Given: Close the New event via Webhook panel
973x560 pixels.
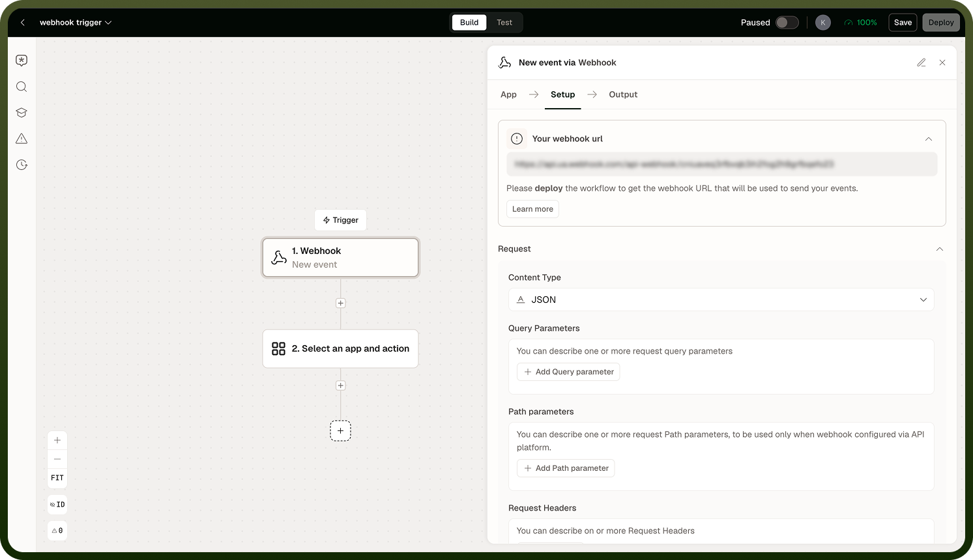Looking at the screenshot, I should pyautogui.click(x=942, y=63).
